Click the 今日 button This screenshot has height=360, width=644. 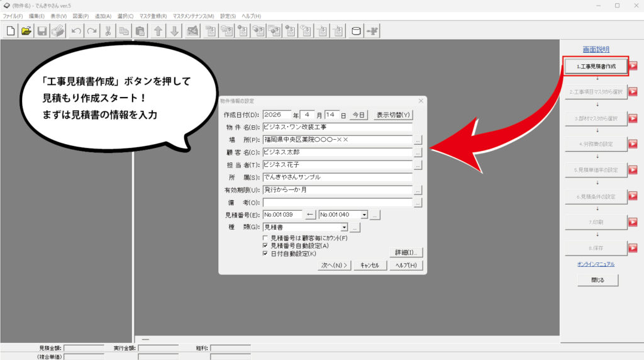[x=358, y=115]
